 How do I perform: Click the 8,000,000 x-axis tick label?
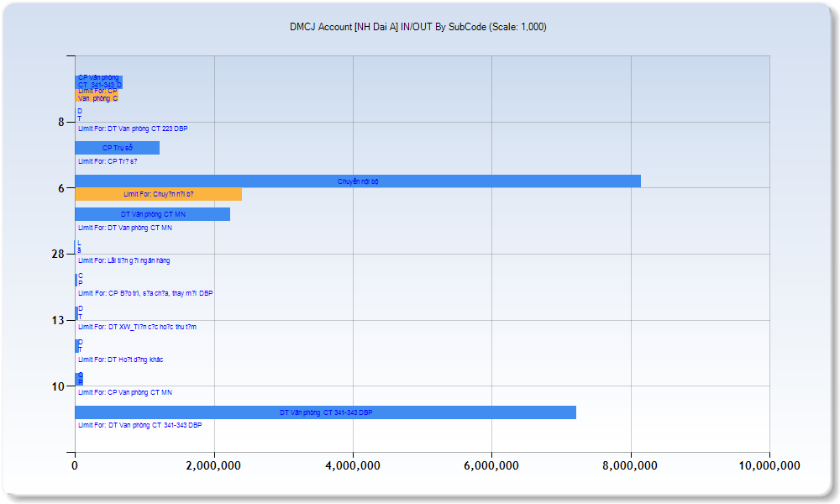pos(631,466)
